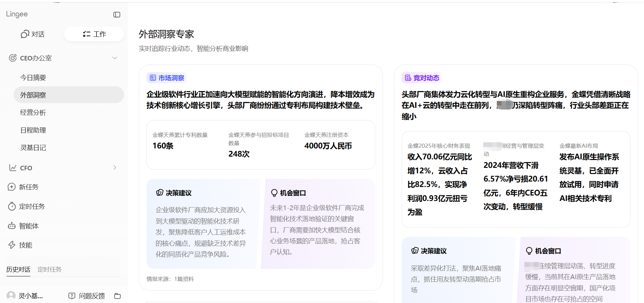
Task: Select 外部洞察 in the sidebar
Action: tap(69, 95)
